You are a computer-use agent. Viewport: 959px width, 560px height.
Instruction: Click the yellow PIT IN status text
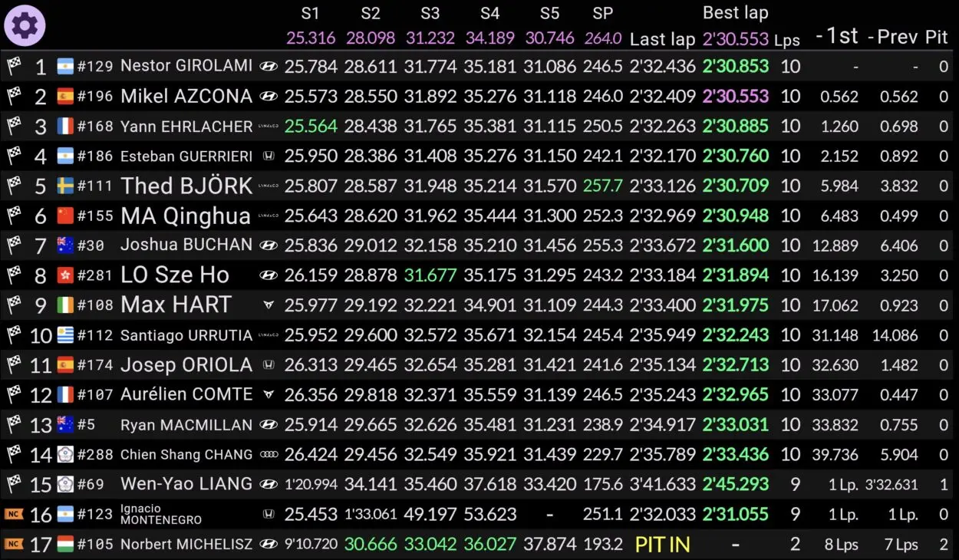662,545
